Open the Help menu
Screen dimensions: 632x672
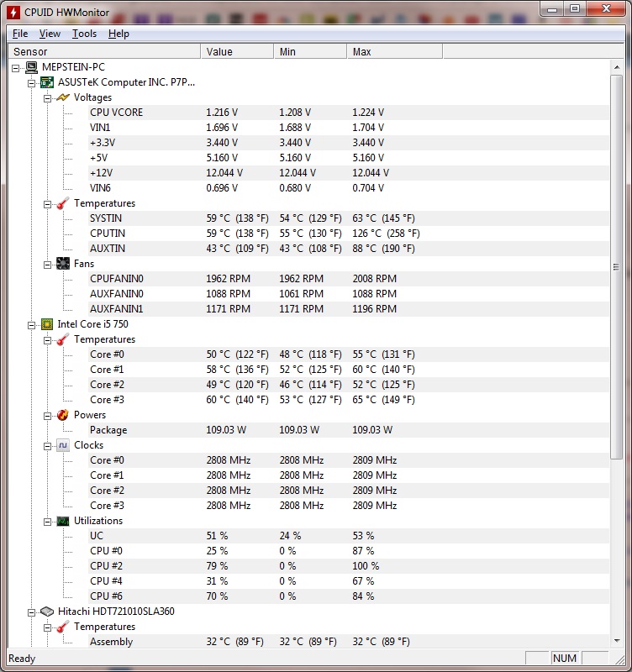click(x=118, y=34)
